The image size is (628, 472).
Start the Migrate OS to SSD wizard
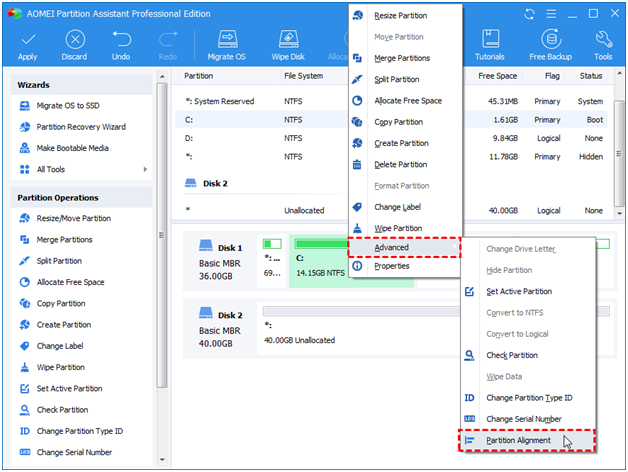pyautogui.click(x=59, y=106)
